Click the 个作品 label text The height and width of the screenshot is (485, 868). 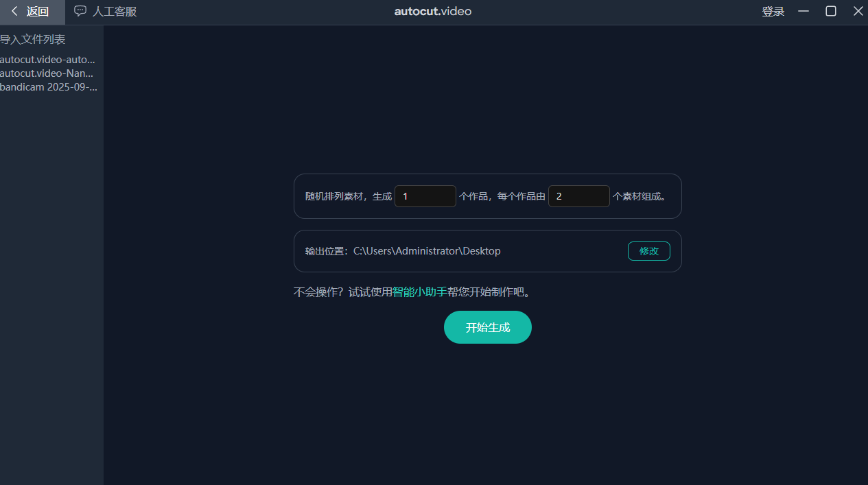tap(475, 196)
